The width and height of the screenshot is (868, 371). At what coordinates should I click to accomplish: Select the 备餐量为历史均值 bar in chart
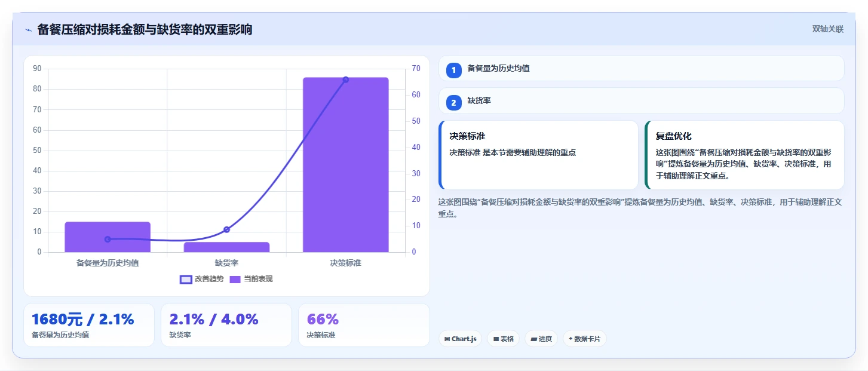[x=108, y=237]
